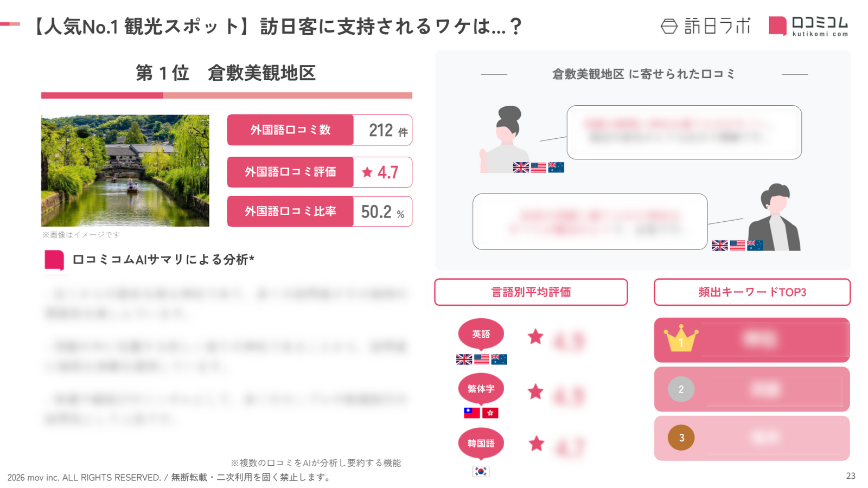Click the gold crown rank 1 icon
The image size is (868, 488).
point(681,339)
